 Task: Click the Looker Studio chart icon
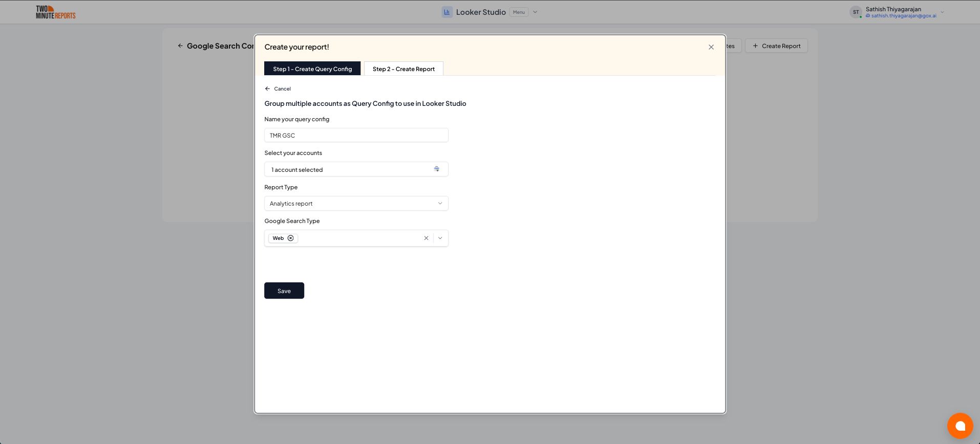447,12
